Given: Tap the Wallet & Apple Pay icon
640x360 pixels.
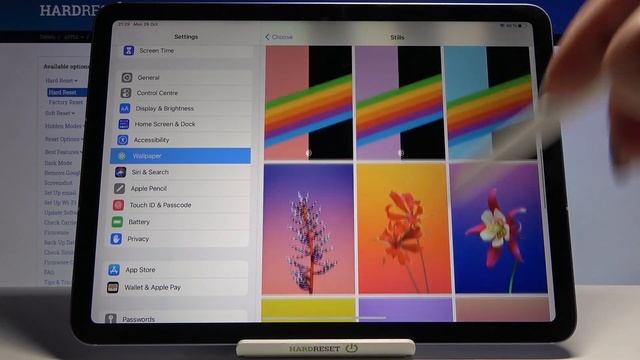Looking at the screenshot, I should (113, 287).
